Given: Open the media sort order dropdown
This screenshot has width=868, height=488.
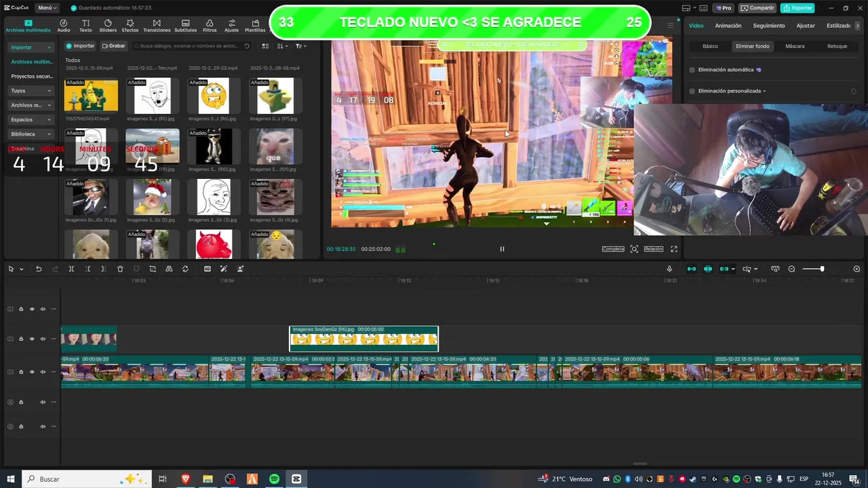Looking at the screenshot, I should pyautogui.click(x=282, y=46).
